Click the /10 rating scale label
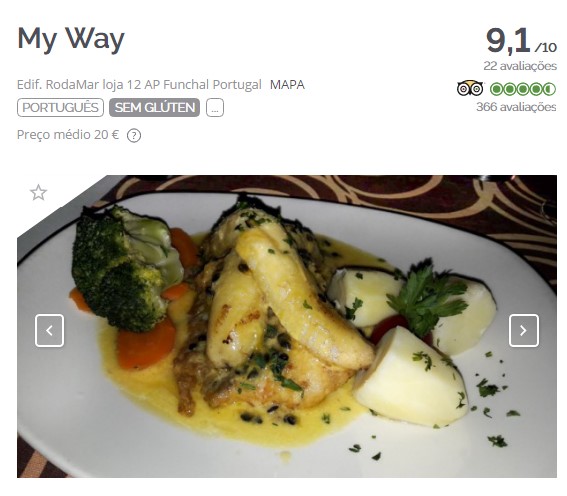 pos(546,47)
